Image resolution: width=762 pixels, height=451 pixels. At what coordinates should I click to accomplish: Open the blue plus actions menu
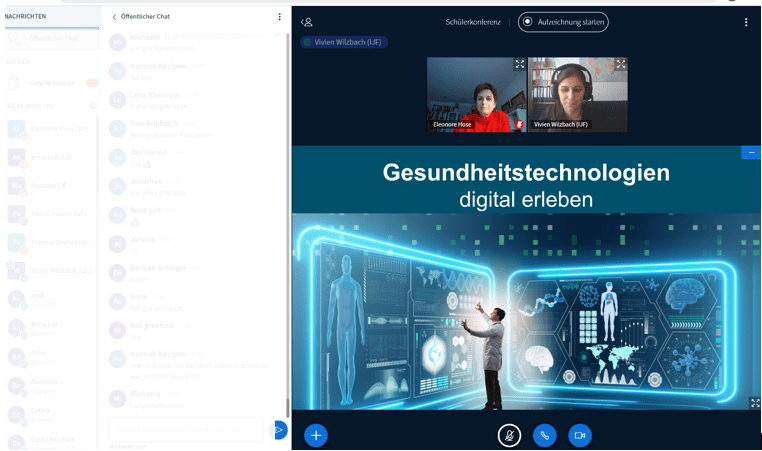316,435
